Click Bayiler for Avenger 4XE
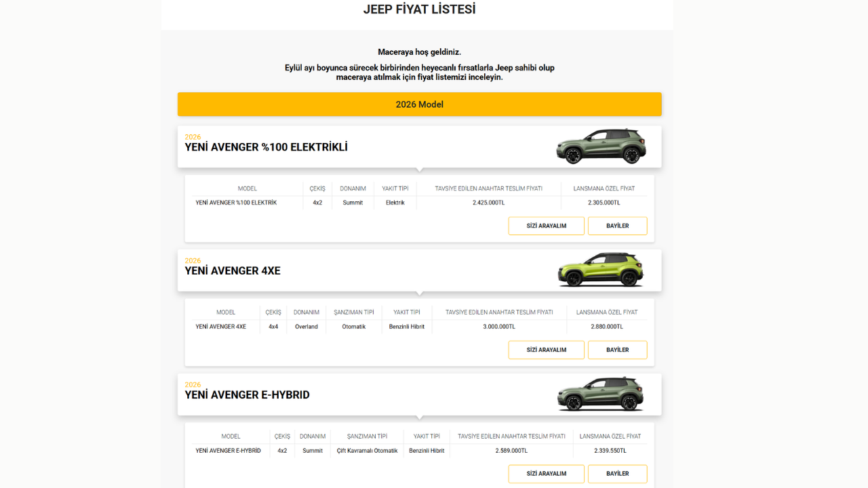 tap(617, 350)
